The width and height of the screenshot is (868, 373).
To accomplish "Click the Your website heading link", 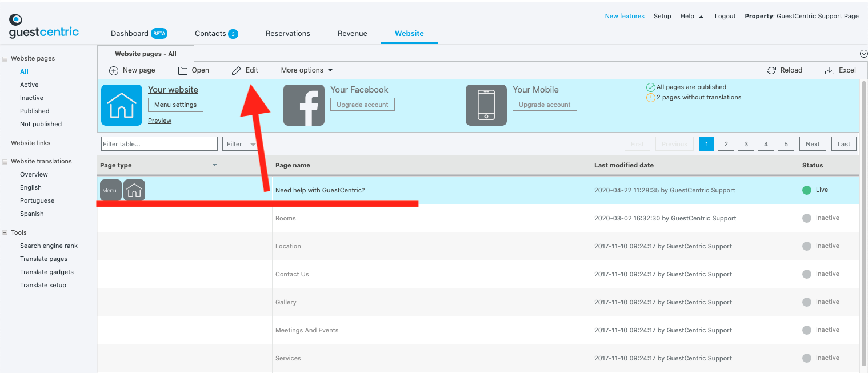I will click(173, 90).
